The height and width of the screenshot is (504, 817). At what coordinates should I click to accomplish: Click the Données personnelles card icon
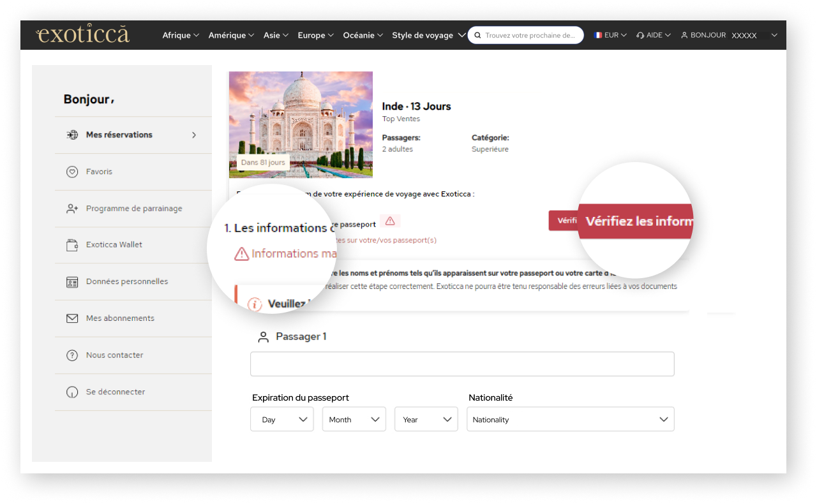click(x=72, y=281)
